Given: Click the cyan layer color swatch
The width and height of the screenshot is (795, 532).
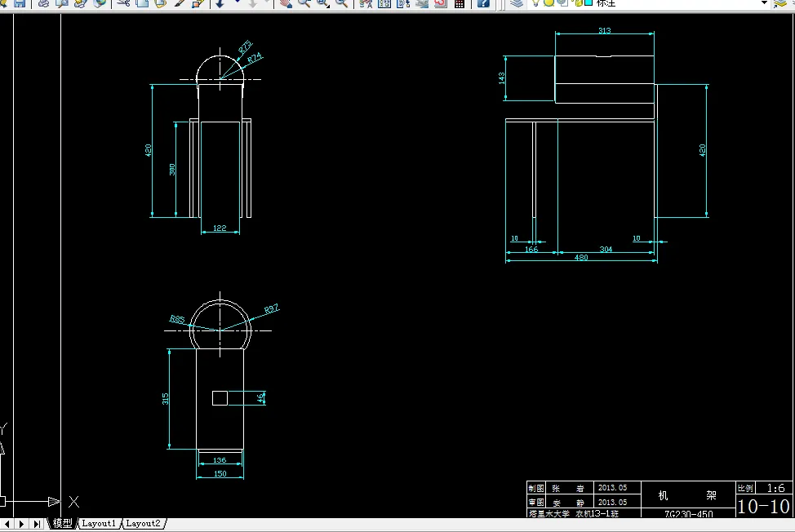Looking at the screenshot, I should [588, 2].
